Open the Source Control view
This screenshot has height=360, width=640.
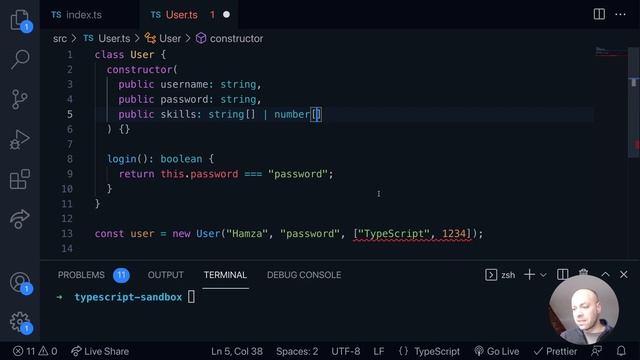pyautogui.click(x=20, y=99)
